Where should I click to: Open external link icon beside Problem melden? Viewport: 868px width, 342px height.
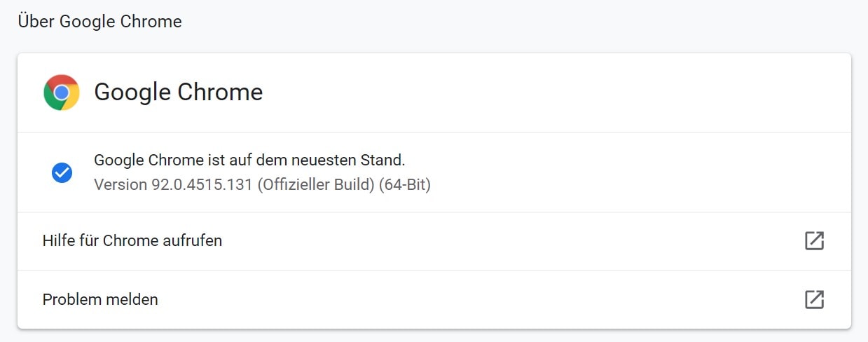tap(814, 299)
